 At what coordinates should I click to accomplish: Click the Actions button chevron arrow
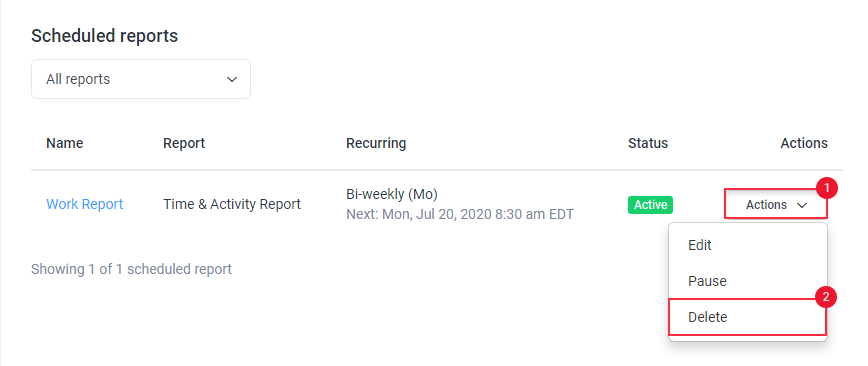[802, 205]
